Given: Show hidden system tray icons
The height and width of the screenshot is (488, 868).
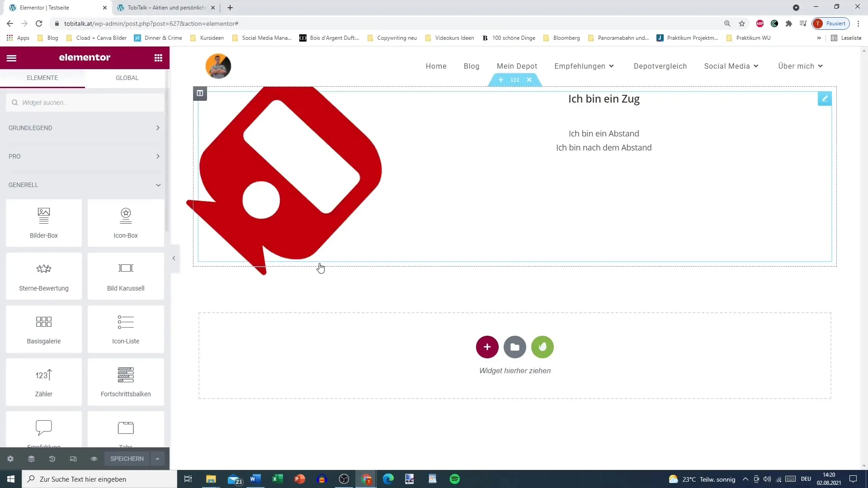Looking at the screenshot, I should coord(745,479).
